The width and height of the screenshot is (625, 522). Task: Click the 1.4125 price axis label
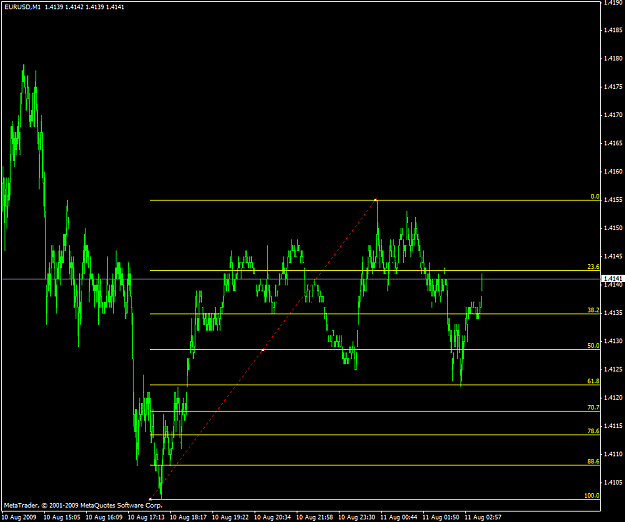[613, 369]
